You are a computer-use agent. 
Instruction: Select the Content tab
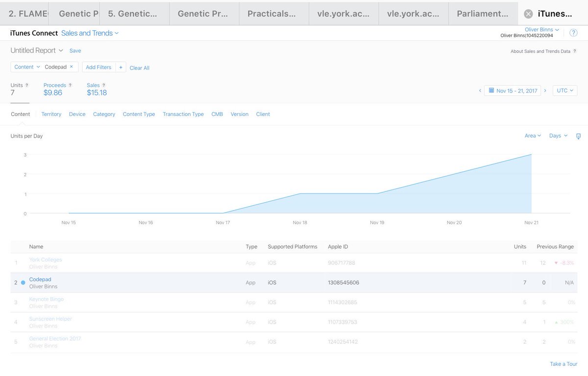click(x=20, y=114)
